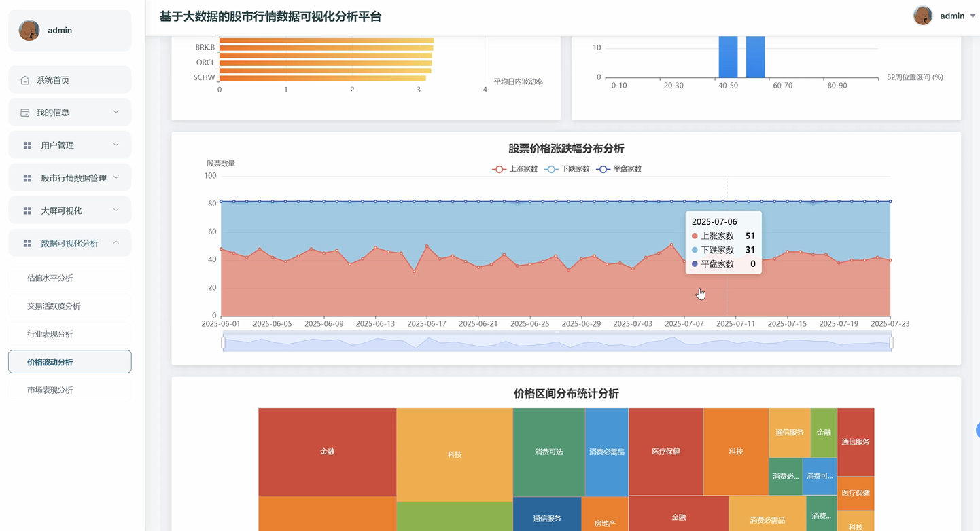Expand the 股市行情数据管理 chevron
Viewport: 980px width, 531px height.
pos(116,177)
